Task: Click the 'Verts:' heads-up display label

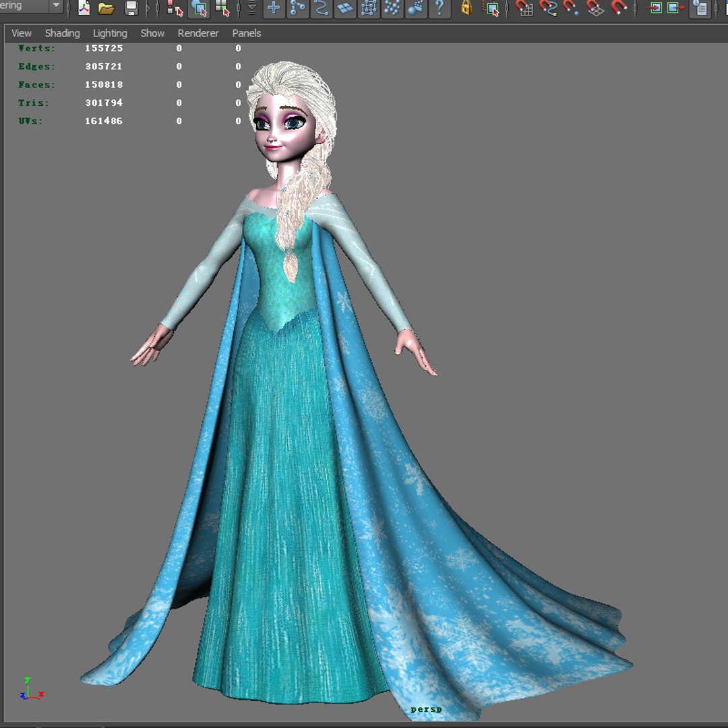Action: coord(36,49)
